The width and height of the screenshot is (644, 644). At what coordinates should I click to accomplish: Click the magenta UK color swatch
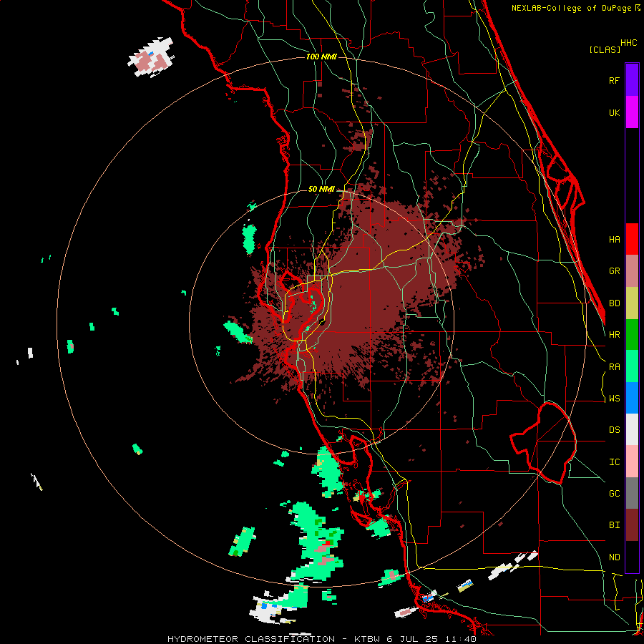click(632, 112)
